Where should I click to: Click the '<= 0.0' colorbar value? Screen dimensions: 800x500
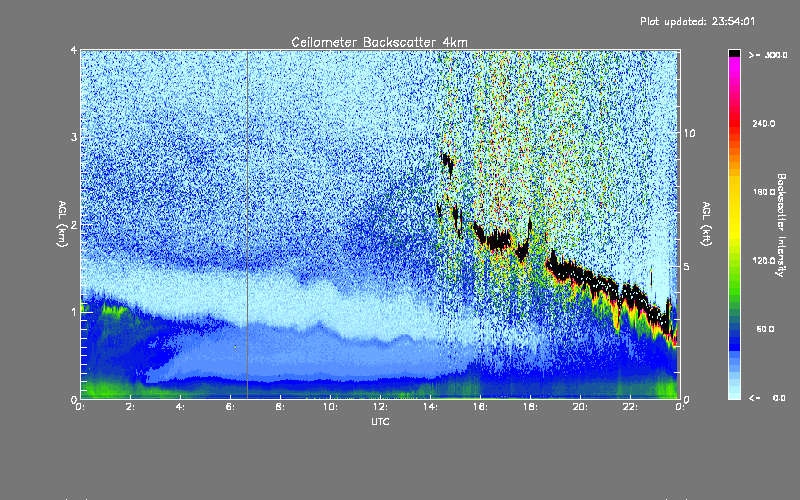coord(767,398)
